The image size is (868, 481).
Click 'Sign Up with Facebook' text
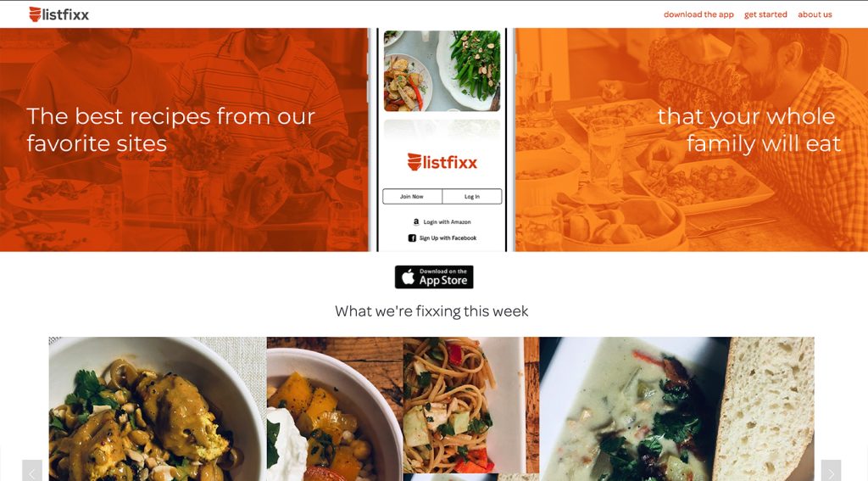tap(448, 238)
